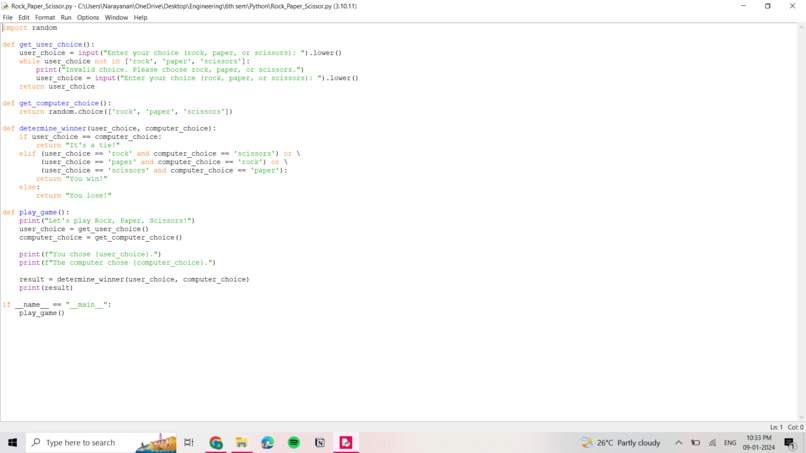Open the Format menu

pos(45,17)
